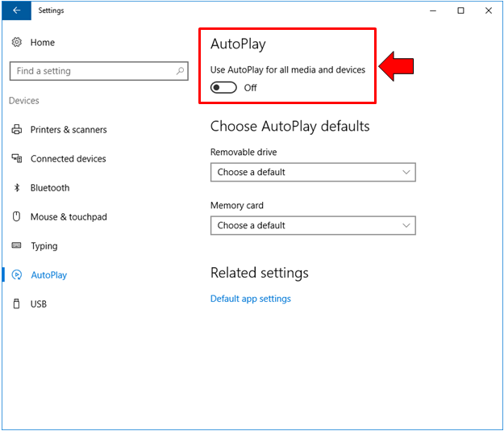Go to Bluetooth settings page
This screenshot has height=431, width=504.
click(50, 188)
